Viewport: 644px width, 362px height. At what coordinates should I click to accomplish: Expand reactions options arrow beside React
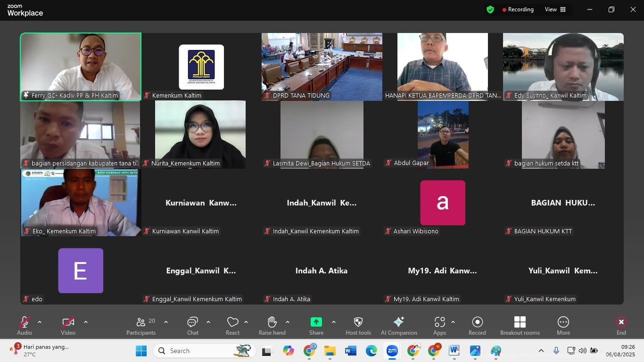246,322
